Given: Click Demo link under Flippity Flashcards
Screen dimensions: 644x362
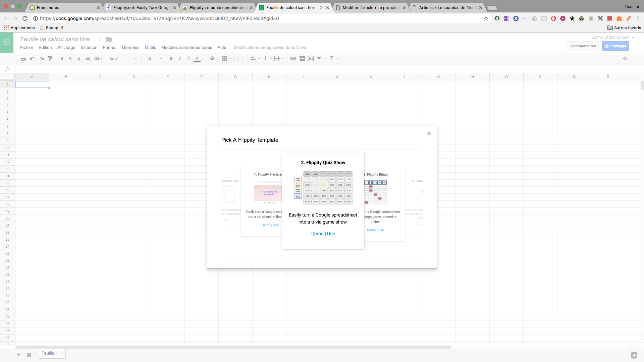Looking at the screenshot, I should (266, 225).
